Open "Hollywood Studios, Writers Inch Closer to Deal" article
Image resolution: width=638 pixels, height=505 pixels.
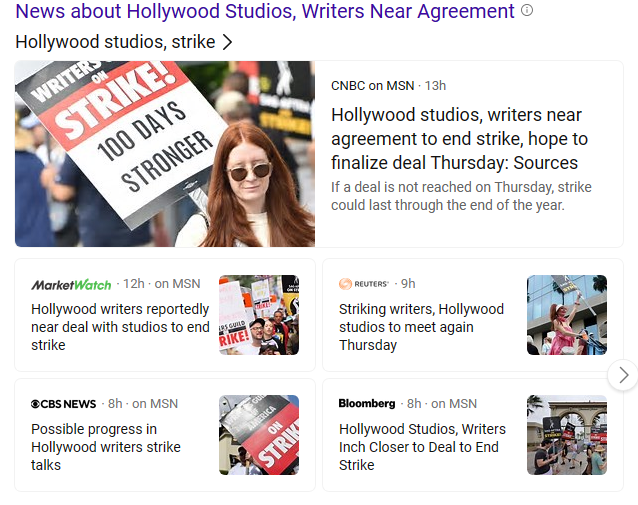click(422, 447)
